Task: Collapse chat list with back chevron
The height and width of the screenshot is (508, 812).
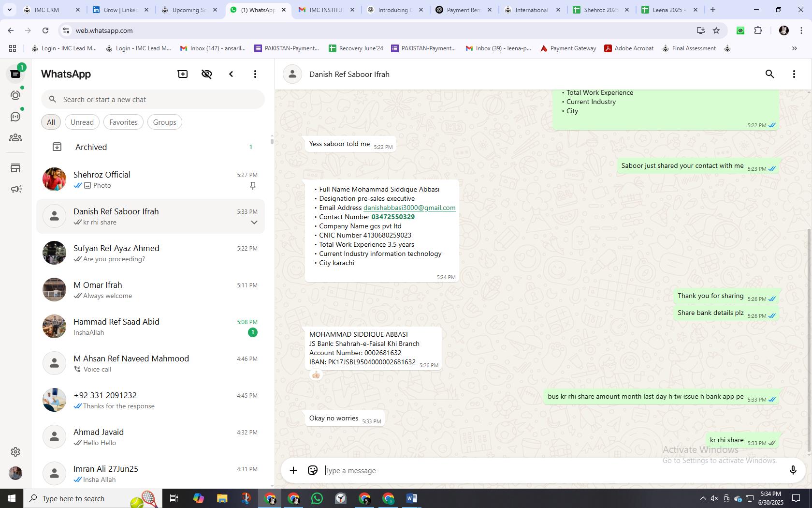Action: pyautogui.click(x=231, y=74)
